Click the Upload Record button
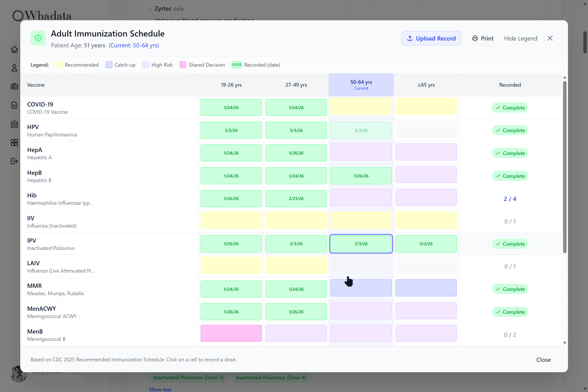The height and width of the screenshot is (392, 588). click(x=431, y=38)
